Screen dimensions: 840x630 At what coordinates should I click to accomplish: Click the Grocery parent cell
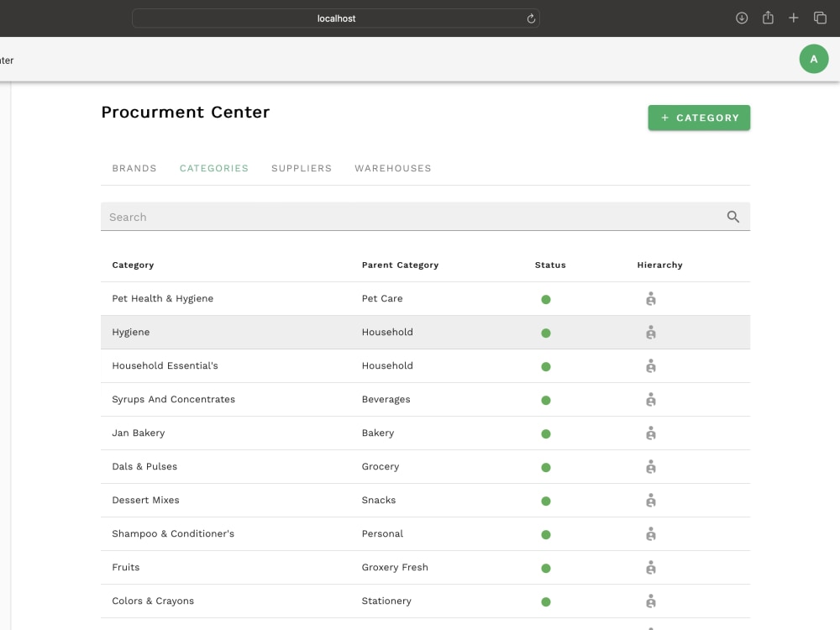point(381,466)
